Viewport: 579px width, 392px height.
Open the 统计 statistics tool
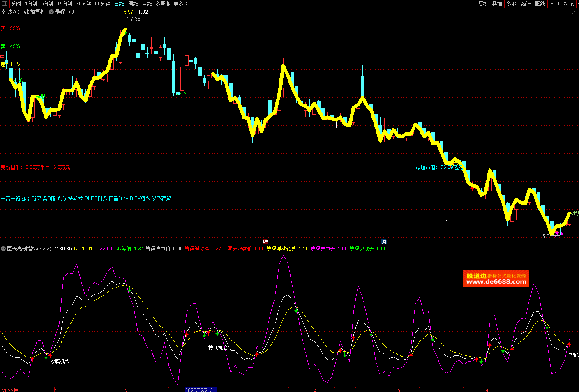point(526,4)
